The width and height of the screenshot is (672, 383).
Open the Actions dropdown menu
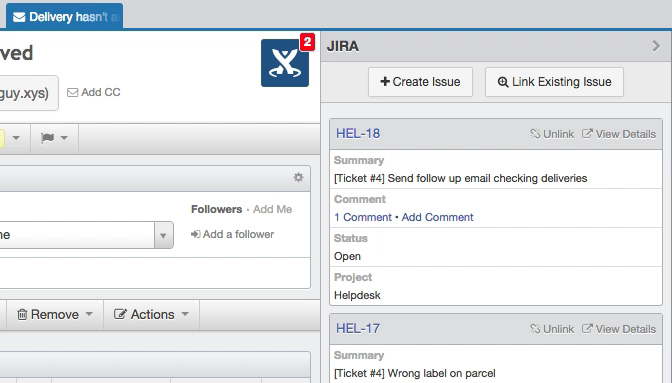point(151,314)
